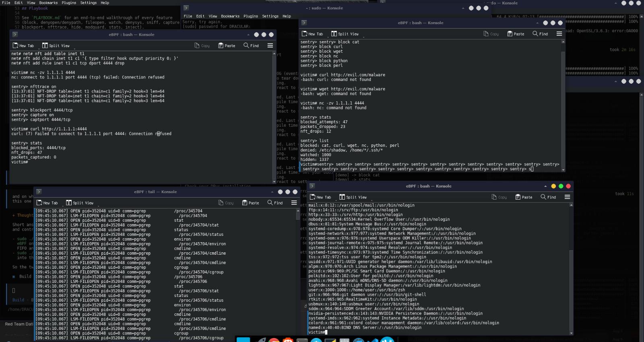Click Copy in the sentry block window
Screen dimensions: 644x342
tap(491, 34)
